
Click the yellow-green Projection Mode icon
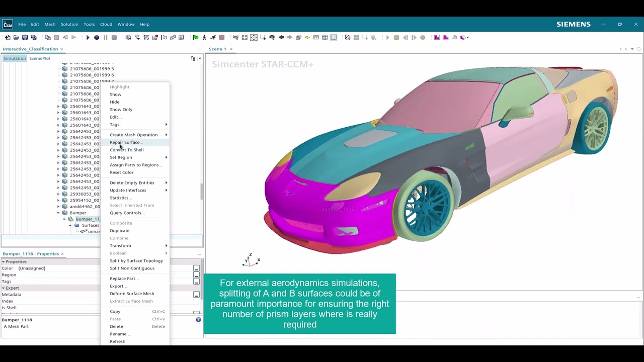point(307,37)
